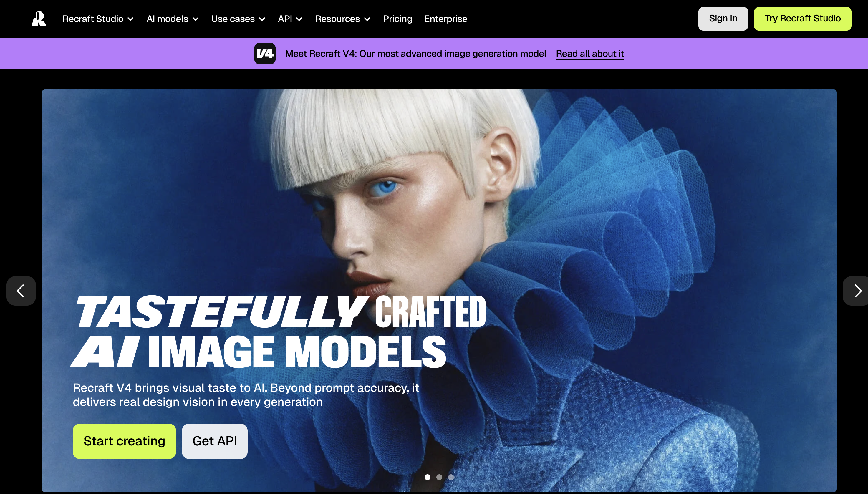Expand the Recraft Studio dropdown menu

pyautogui.click(x=98, y=19)
